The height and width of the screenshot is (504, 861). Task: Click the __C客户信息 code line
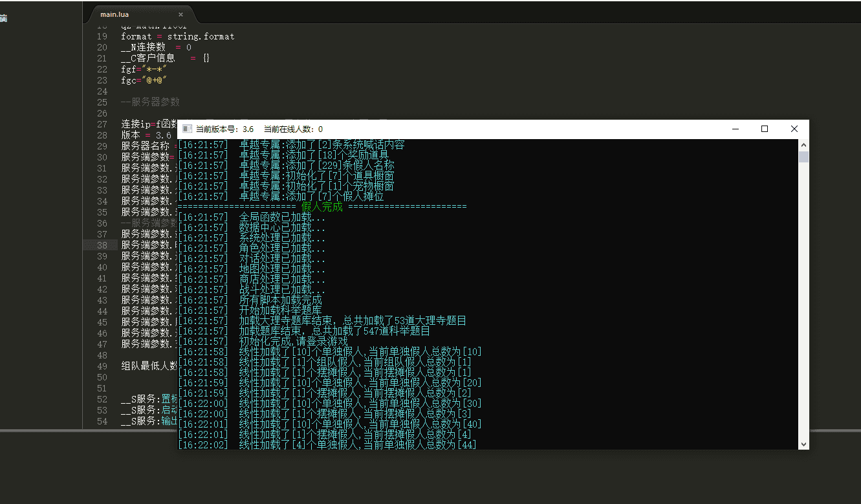164,58
